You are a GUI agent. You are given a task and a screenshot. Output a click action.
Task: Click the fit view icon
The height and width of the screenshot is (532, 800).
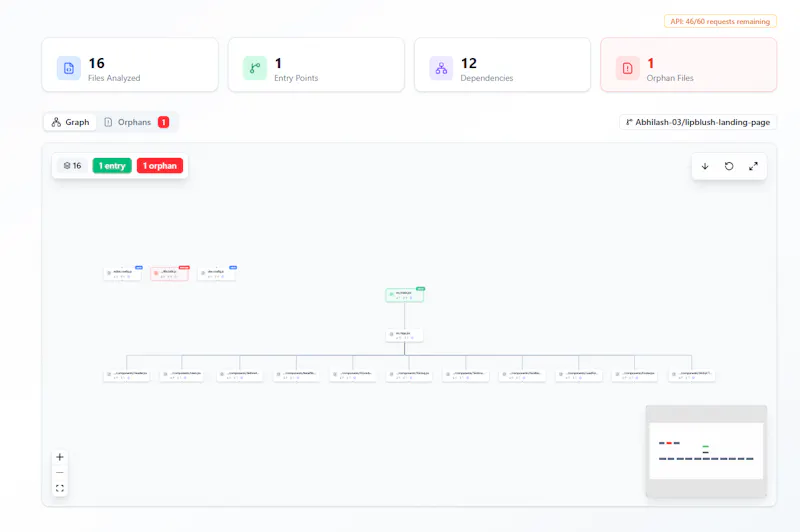pyautogui.click(x=60, y=488)
